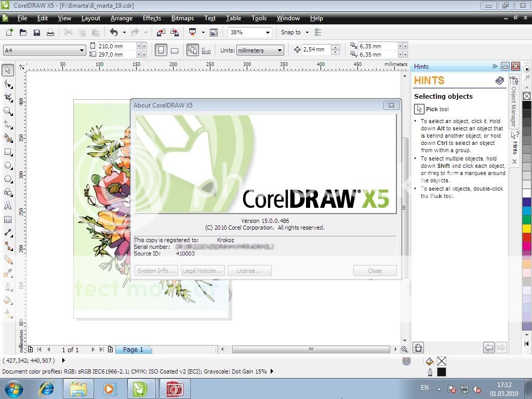Click the Print icon in toolbar
Screen dimensions: 532x399
(x=50, y=32)
